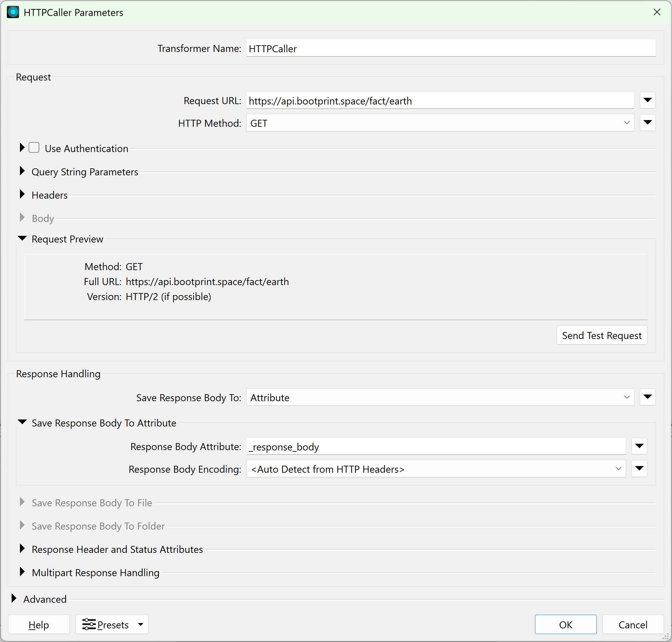Collapse the Request Preview section

coord(22,239)
